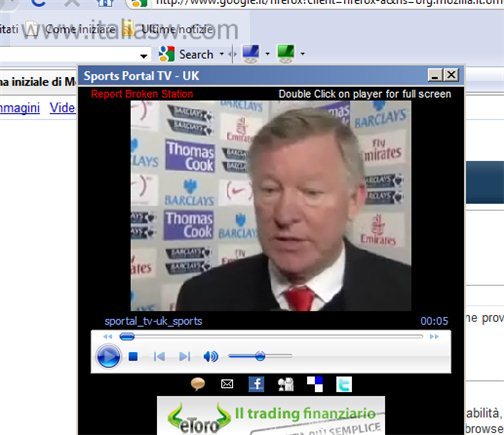Viewport: 504px width, 435px height.
Task: Open dropdown beside blue monitor icon
Action: coord(267,53)
